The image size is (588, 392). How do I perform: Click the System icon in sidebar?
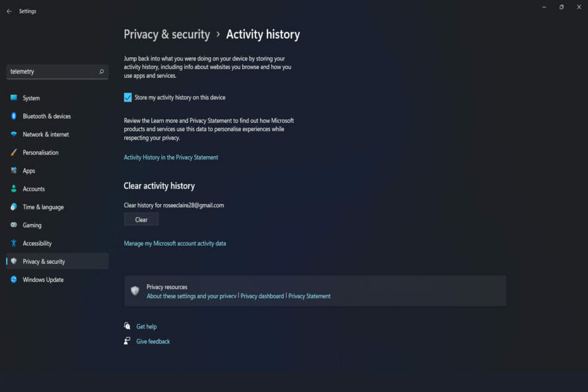(x=13, y=98)
